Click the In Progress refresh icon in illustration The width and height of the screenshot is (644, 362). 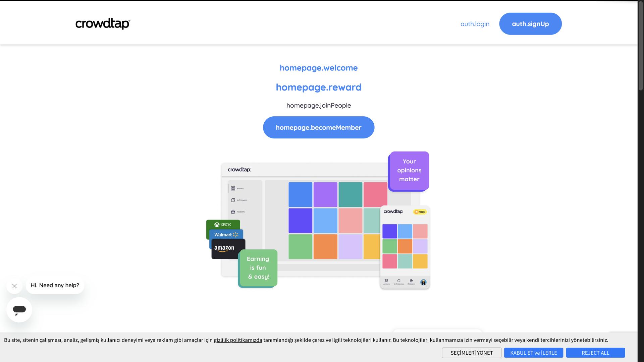point(233,200)
